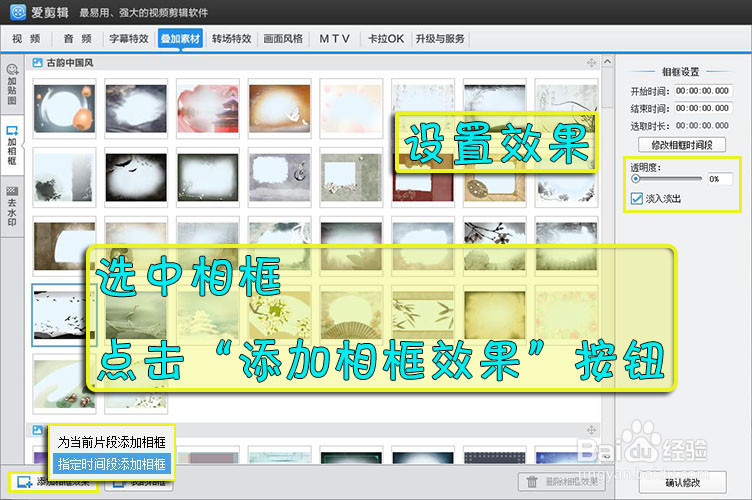The height and width of the screenshot is (500, 752).
Task: Click the 透明度 slider handle
Action: coord(635,179)
